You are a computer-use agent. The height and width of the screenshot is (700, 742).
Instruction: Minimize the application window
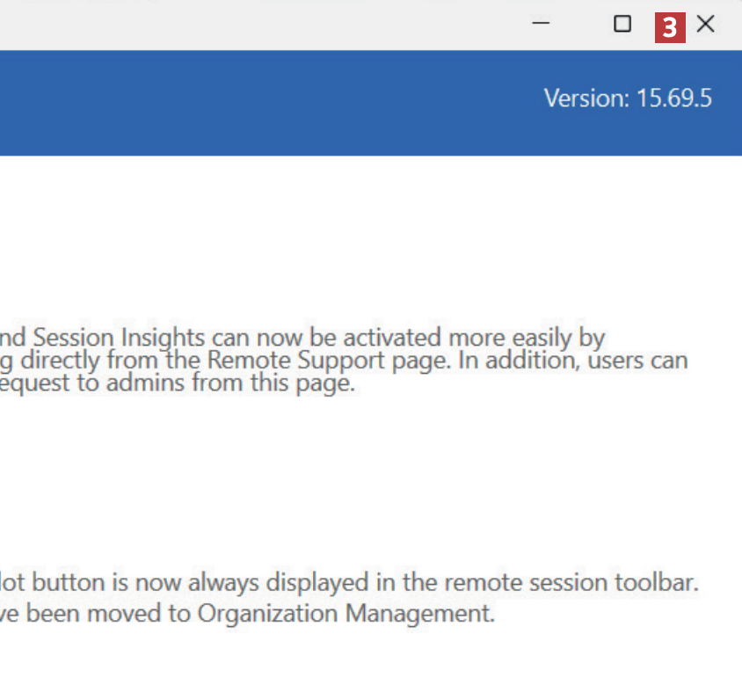[x=542, y=25]
